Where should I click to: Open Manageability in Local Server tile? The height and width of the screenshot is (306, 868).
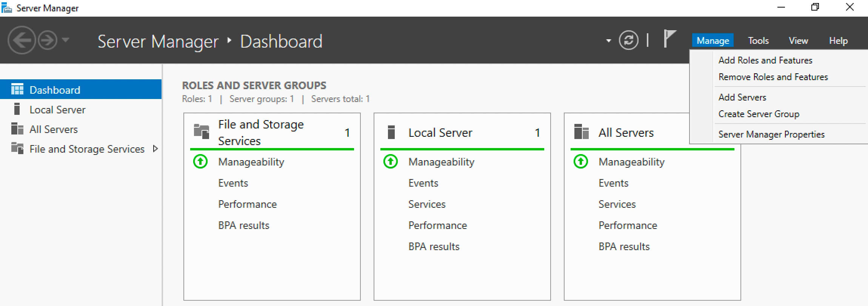tap(441, 162)
